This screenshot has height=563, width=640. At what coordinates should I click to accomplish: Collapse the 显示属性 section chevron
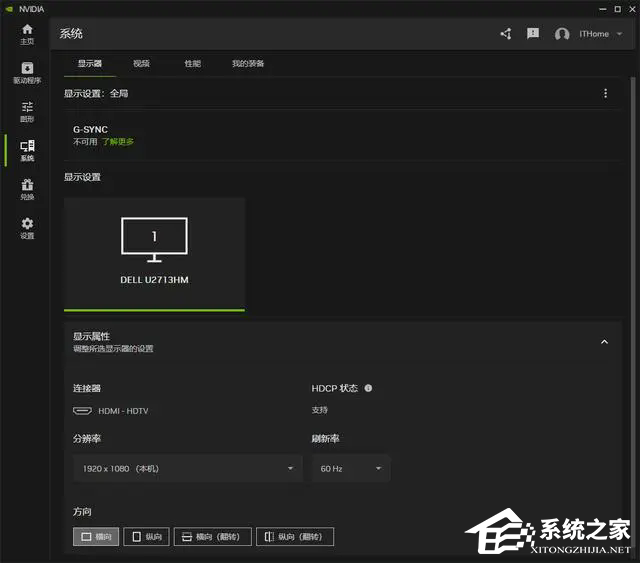point(604,342)
